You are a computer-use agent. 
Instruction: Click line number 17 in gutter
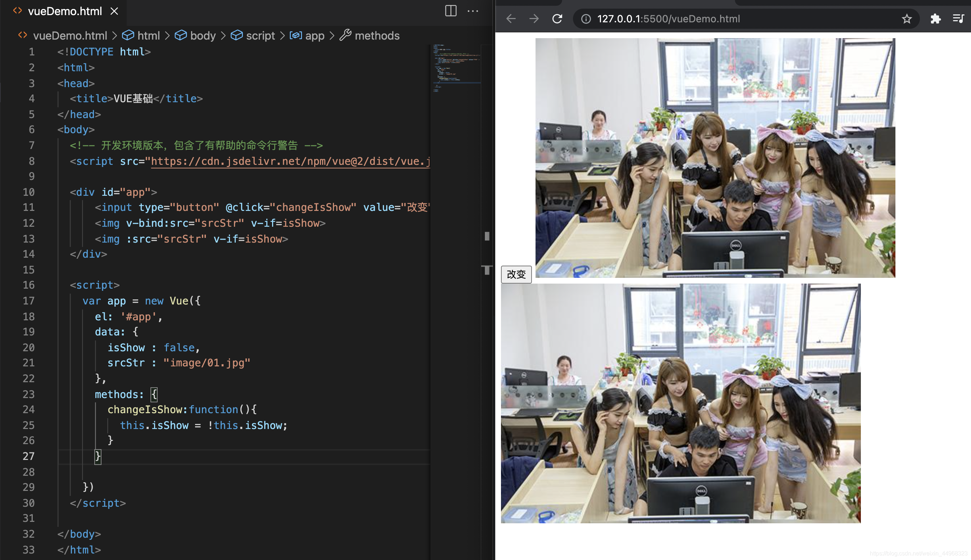pos(28,301)
